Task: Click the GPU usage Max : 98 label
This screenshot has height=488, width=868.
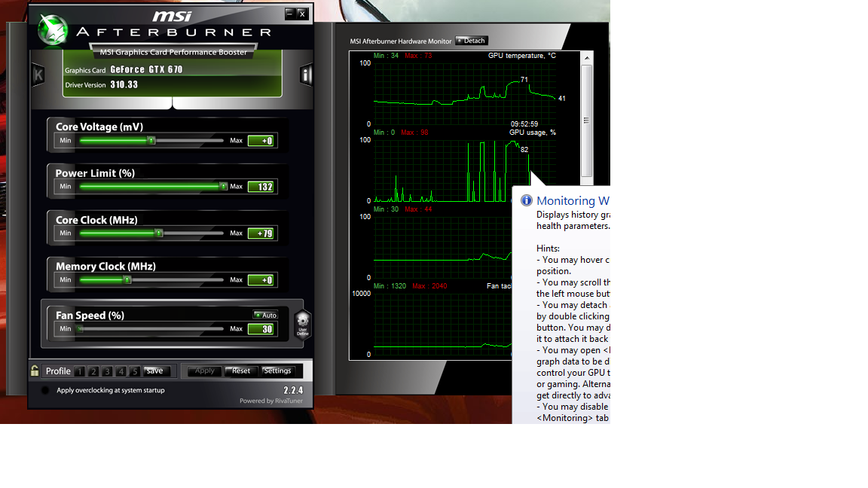Action: point(414,133)
